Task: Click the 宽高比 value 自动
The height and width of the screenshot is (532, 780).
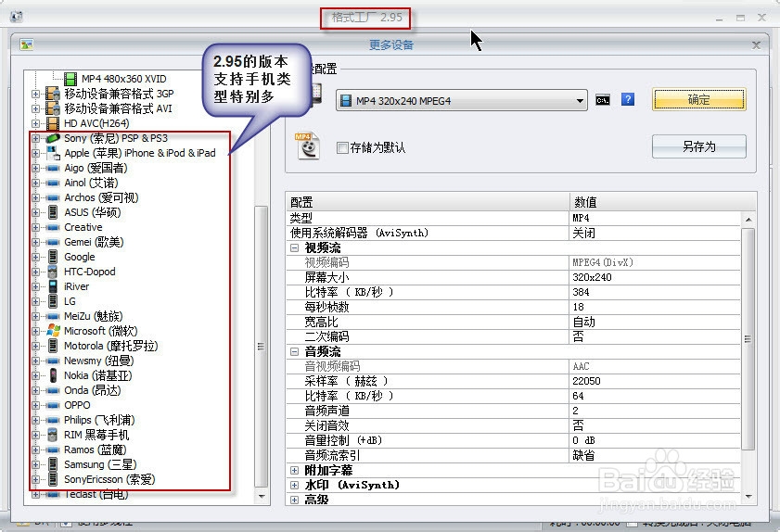Action: [583, 322]
